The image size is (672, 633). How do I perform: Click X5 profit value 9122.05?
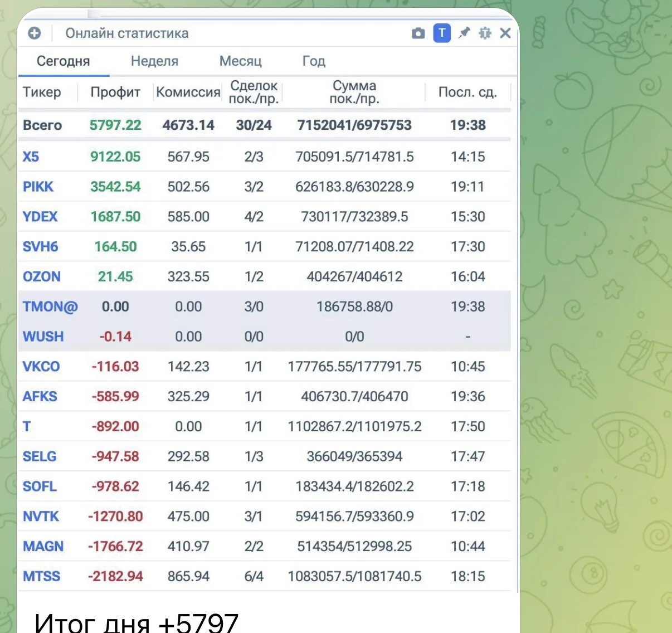115,157
